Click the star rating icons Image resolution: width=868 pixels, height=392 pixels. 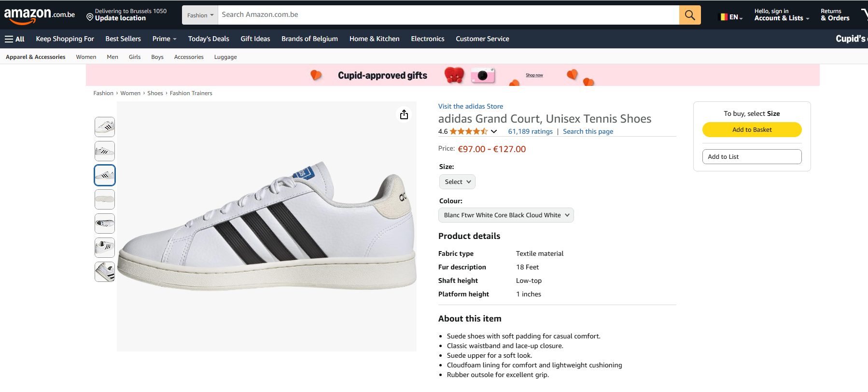(x=468, y=131)
